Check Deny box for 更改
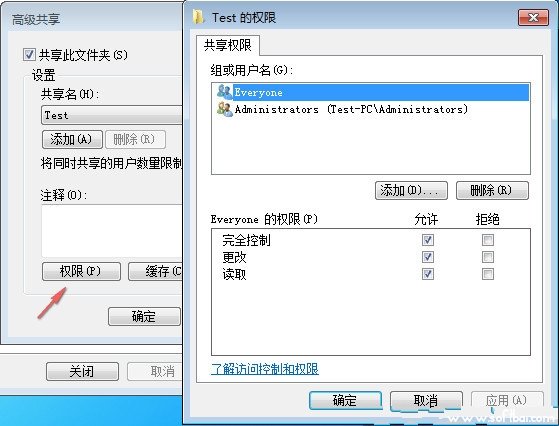Image resolution: width=559 pixels, height=426 pixels. point(488,257)
